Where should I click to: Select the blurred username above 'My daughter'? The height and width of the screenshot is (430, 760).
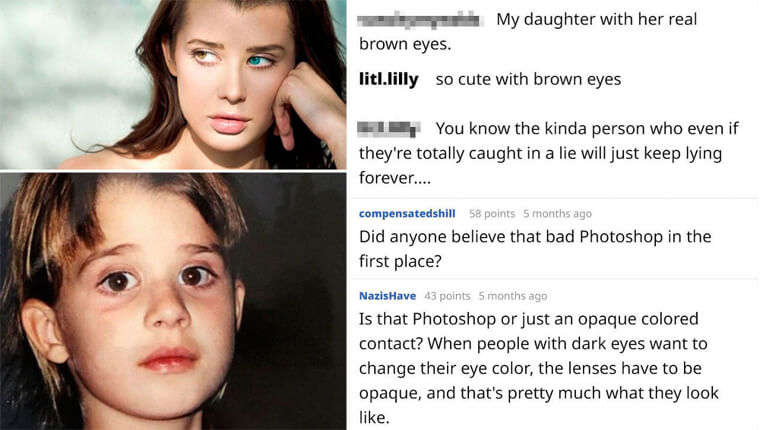point(420,20)
